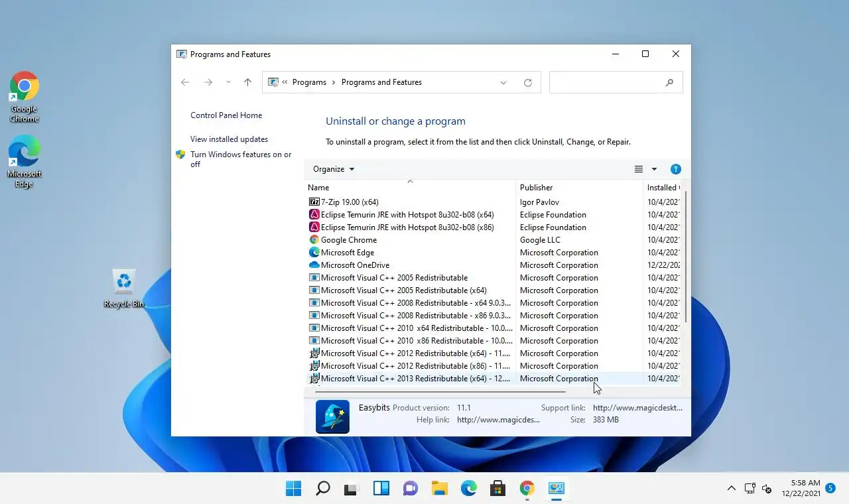The width and height of the screenshot is (849, 504).
Task: Click the search magnifier icon
Action: 669,82
